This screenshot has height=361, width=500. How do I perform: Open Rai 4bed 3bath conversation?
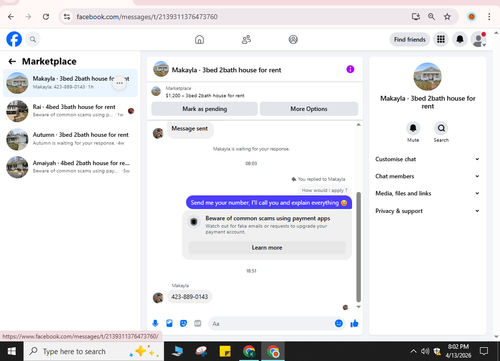tap(70, 111)
